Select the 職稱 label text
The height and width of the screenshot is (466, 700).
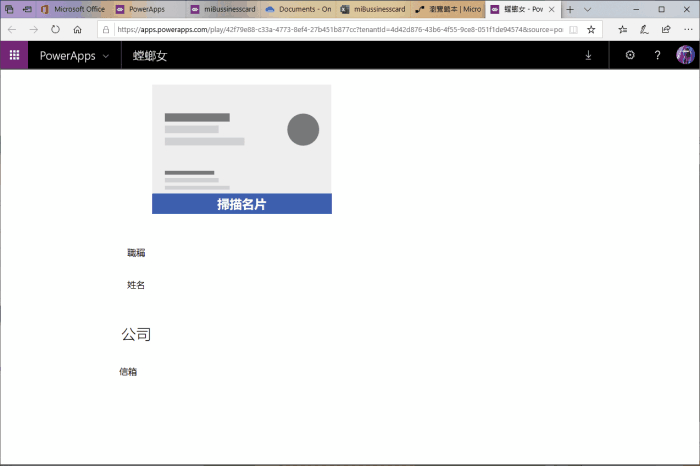click(x=136, y=253)
